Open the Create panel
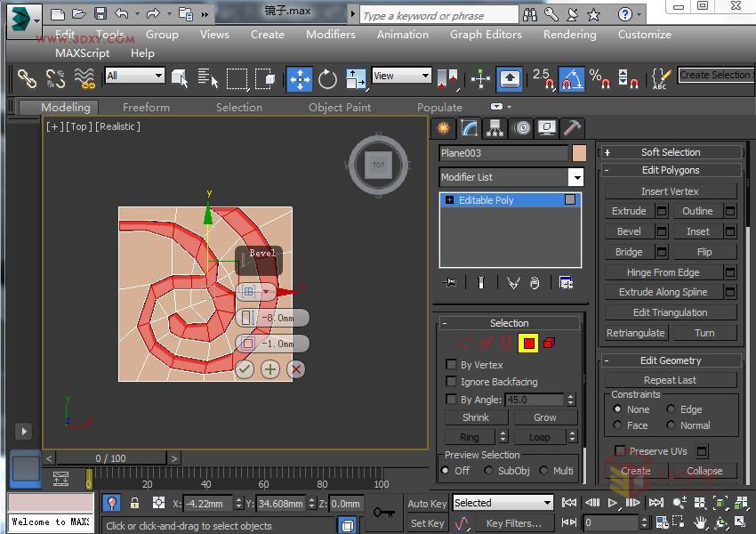This screenshot has width=756, height=534. [x=442, y=129]
